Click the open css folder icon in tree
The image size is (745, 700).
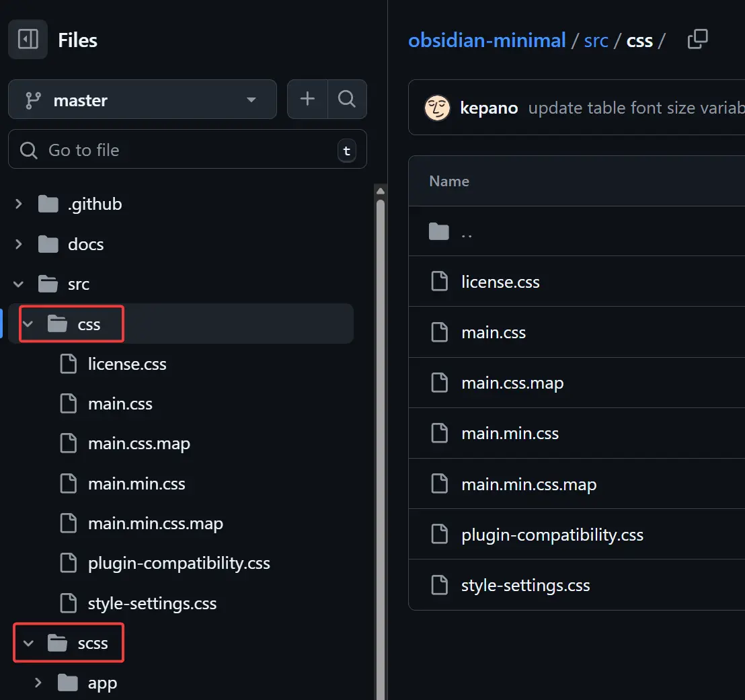click(x=58, y=324)
